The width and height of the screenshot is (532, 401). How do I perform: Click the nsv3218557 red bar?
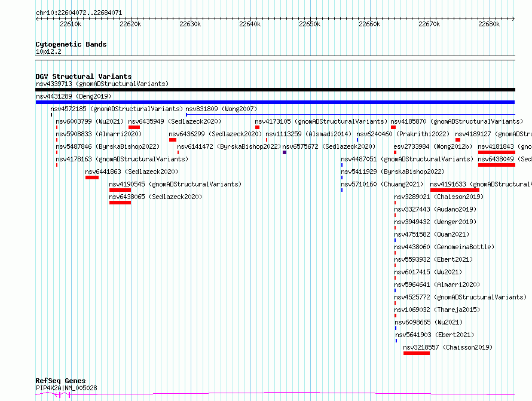point(417,353)
